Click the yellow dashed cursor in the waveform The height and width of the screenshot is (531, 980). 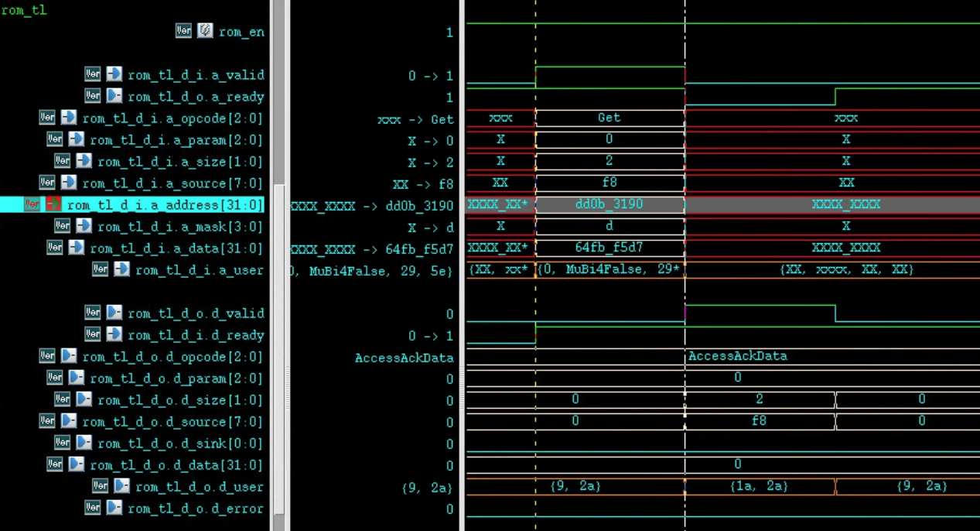[536, 232]
